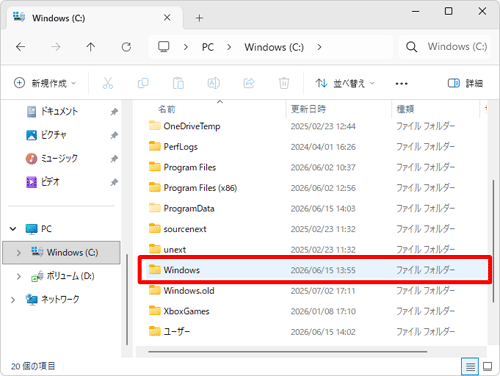The height and width of the screenshot is (376, 500).
Task: Toggle the 詳細 details pane
Action: tap(465, 83)
